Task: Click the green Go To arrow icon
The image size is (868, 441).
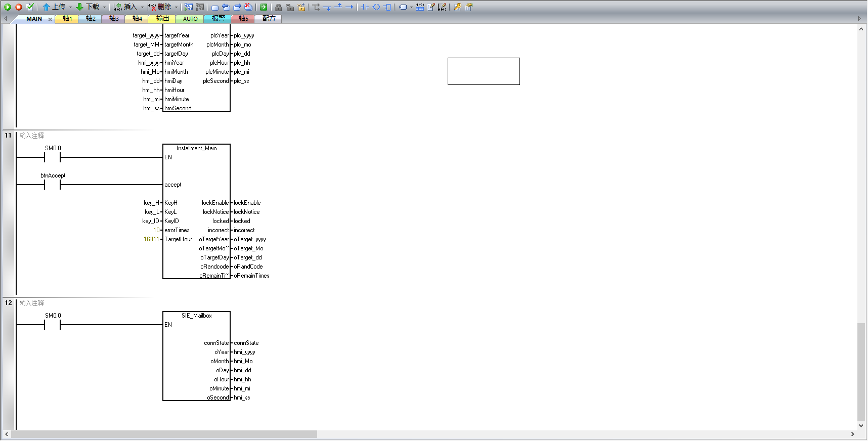Action: [x=264, y=7]
